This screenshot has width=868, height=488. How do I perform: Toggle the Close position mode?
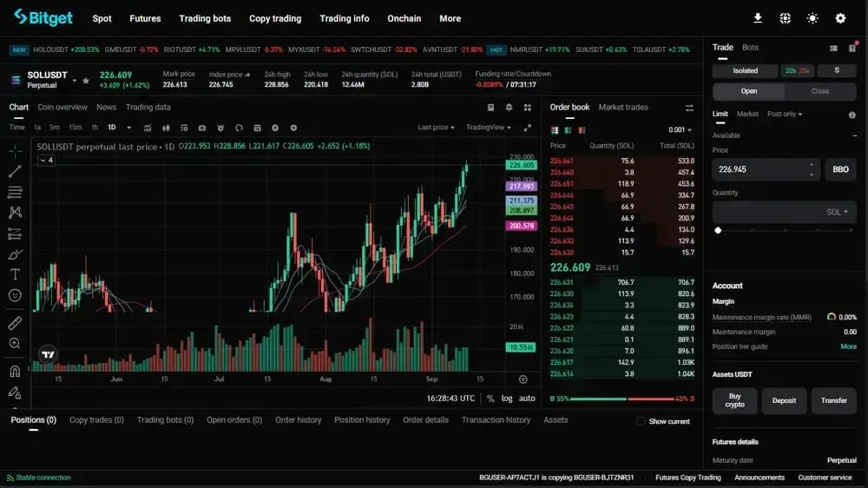(820, 91)
